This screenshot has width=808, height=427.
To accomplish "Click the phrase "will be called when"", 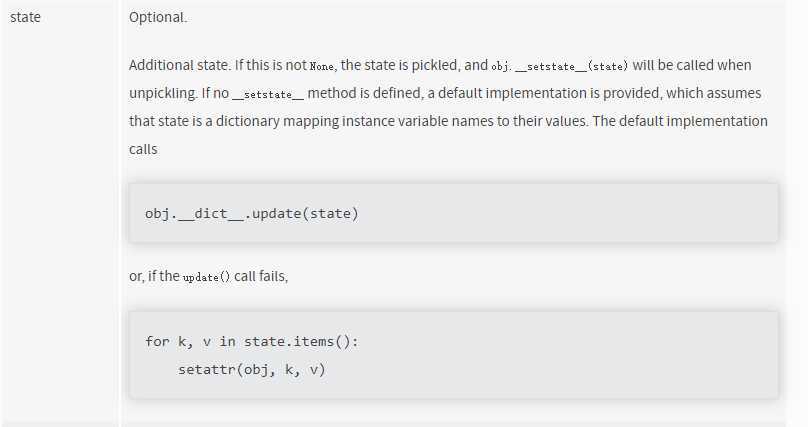I will [692, 65].
